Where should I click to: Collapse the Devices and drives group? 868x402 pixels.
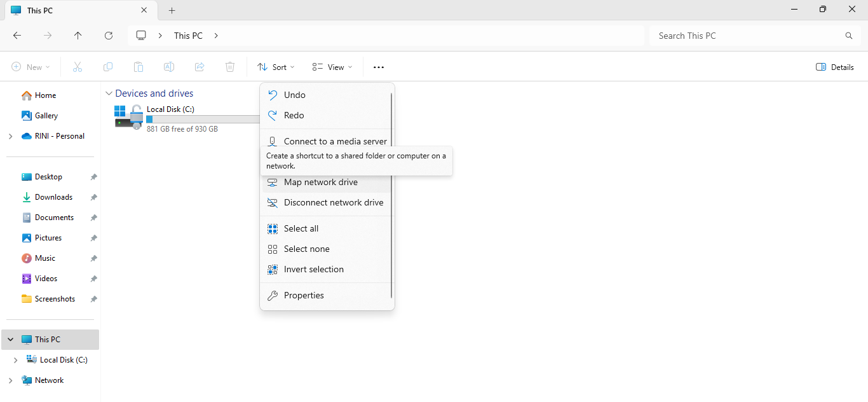click(109, 94)
